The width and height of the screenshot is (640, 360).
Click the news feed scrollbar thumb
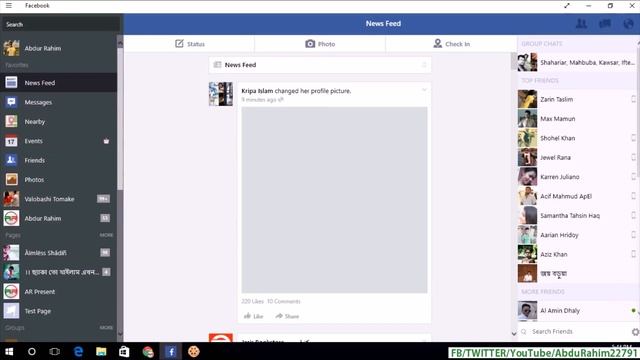(x=514, y=61)
